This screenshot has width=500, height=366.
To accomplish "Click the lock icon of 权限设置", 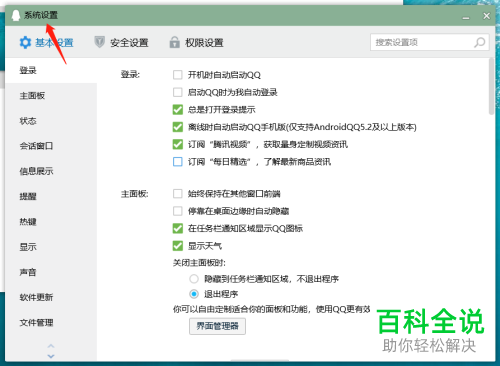I will pyautogui.click(x=174, y=42).
